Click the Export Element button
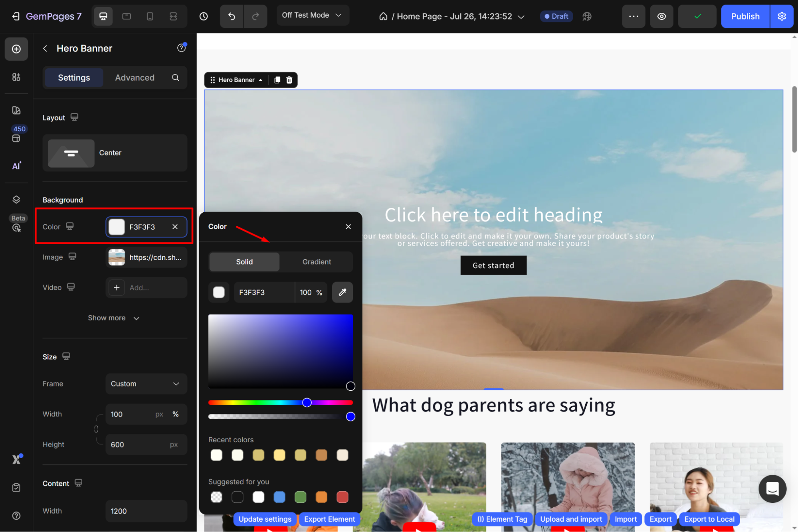This screenshot has width=798, height=532. point(329,519)
